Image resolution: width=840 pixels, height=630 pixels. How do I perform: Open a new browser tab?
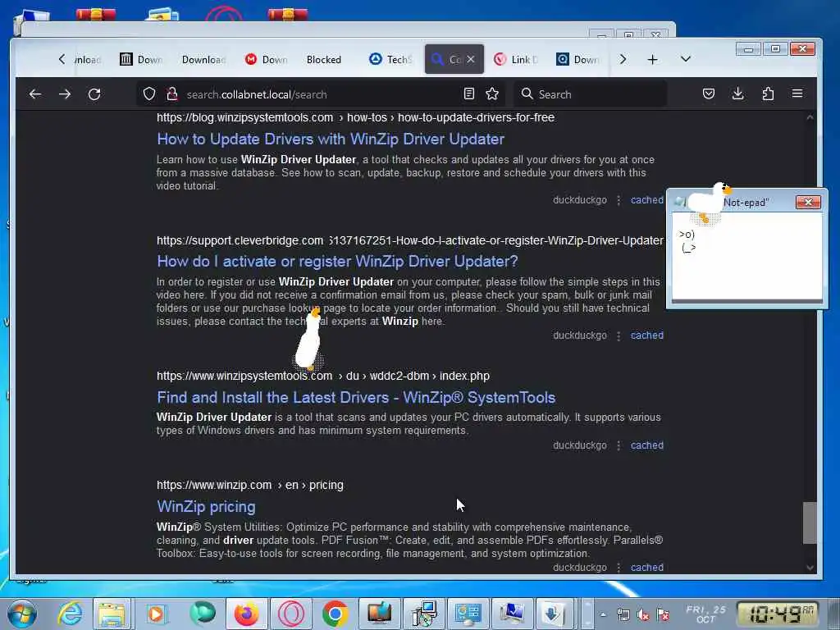(x=652, y=59)
